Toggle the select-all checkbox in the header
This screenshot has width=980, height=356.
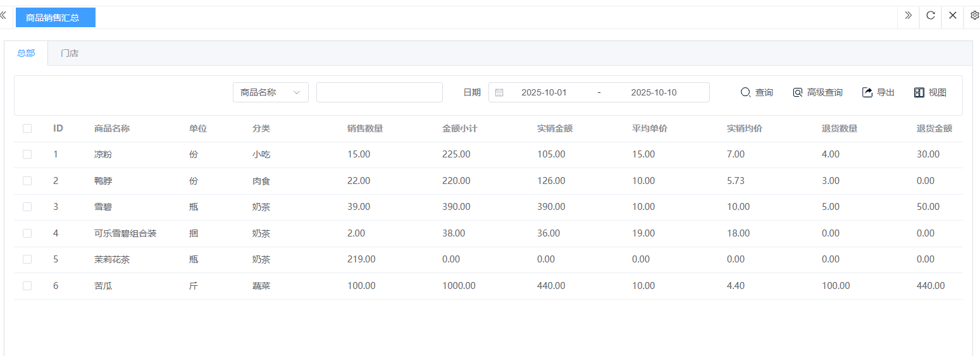pos(27,128)
